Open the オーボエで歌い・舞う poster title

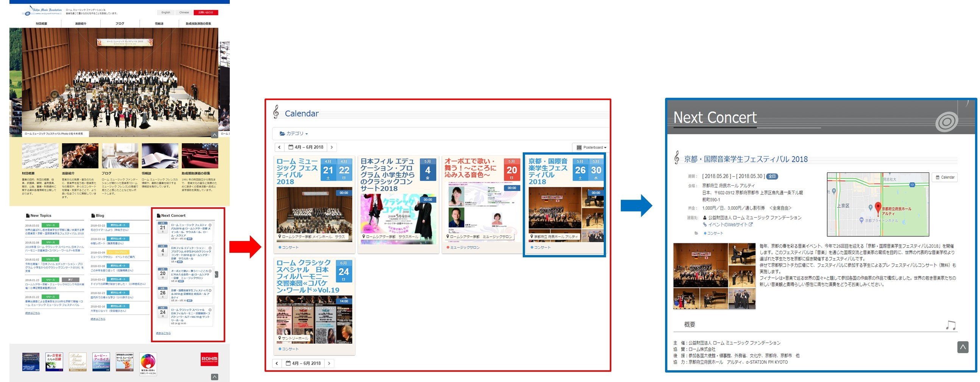471,168
